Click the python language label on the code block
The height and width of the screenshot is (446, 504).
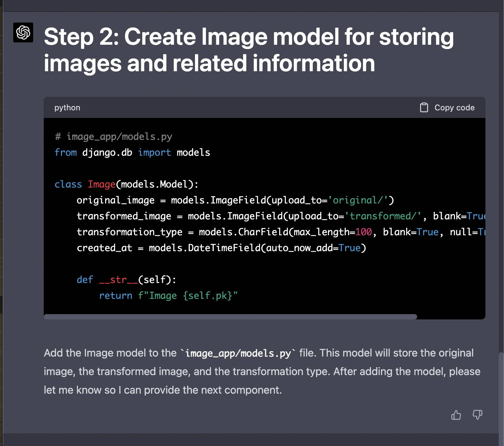67,107
